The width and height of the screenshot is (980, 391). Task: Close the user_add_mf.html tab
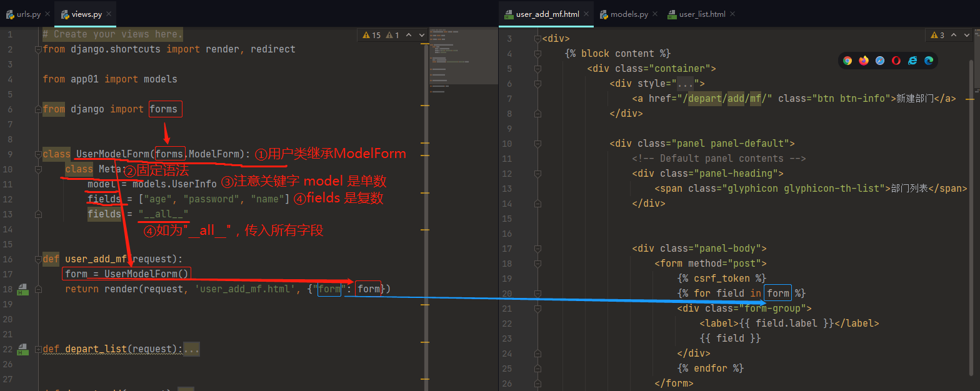click(586, 14)
